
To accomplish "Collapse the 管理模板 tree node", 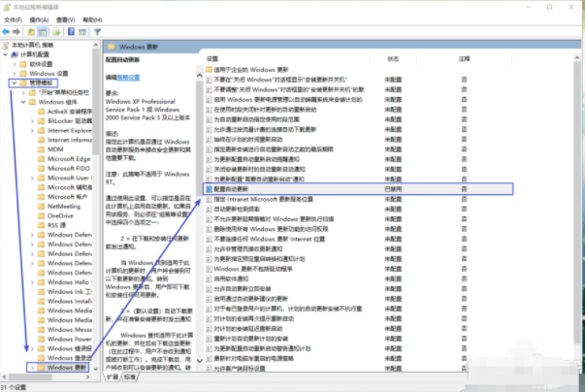I will tap(12, 83).
